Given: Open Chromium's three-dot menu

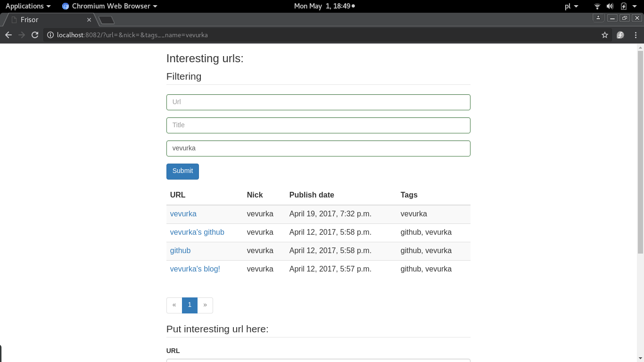Looking at the screenshot, I should tap(635, 35).
